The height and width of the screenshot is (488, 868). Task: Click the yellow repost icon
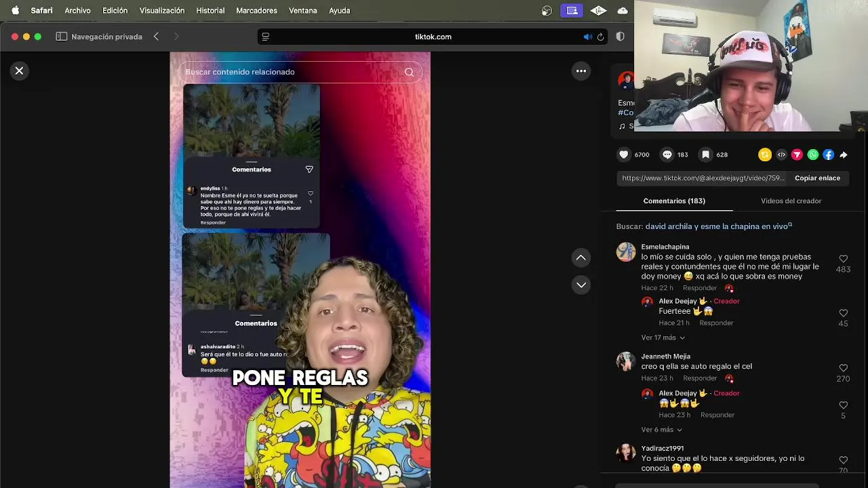point(765,155)
